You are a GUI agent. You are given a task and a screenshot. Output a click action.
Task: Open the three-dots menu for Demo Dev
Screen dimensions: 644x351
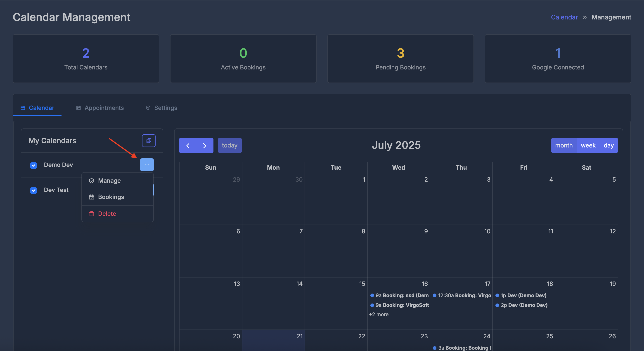point(147,165)
